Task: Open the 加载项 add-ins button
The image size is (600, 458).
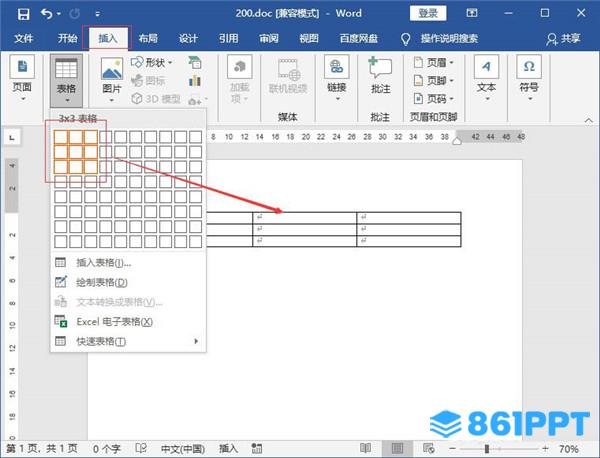Action: [240, 80]
